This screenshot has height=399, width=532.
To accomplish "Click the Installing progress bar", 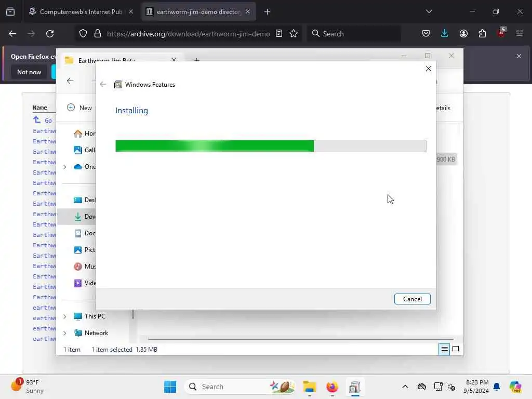I will (271, 146).
